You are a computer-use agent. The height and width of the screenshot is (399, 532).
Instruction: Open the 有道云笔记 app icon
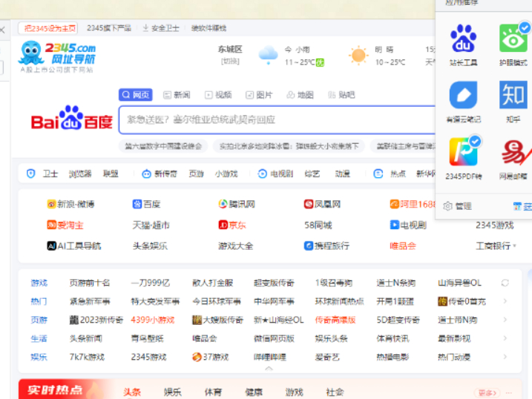(463, 95)
